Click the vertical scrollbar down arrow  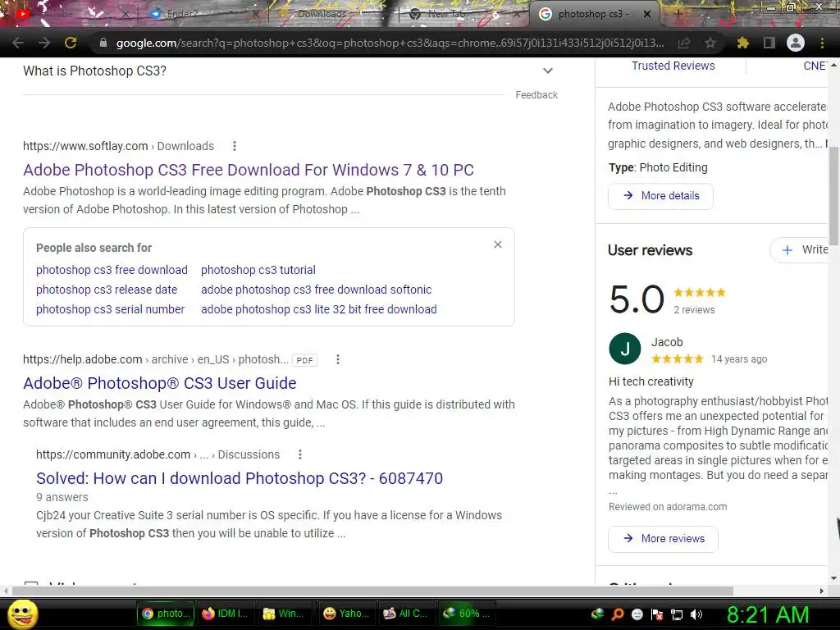coord(833,578)
